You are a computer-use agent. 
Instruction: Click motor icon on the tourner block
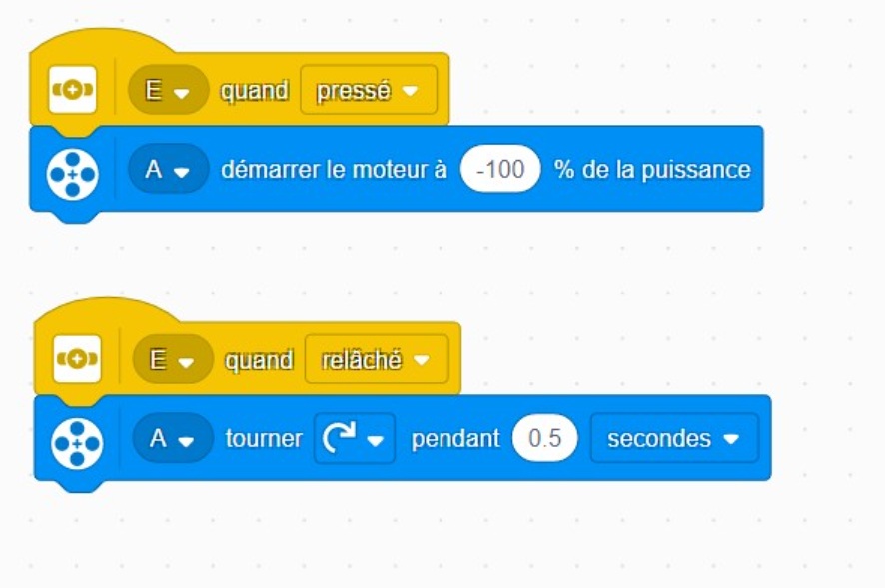click(x=77, y=439)
